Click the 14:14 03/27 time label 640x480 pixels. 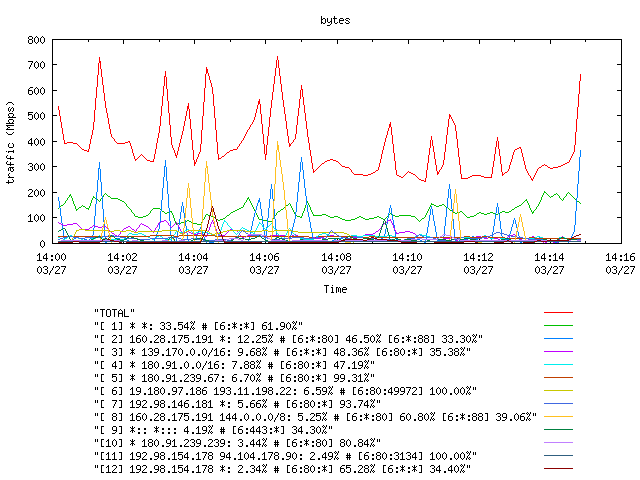(549, 263)
